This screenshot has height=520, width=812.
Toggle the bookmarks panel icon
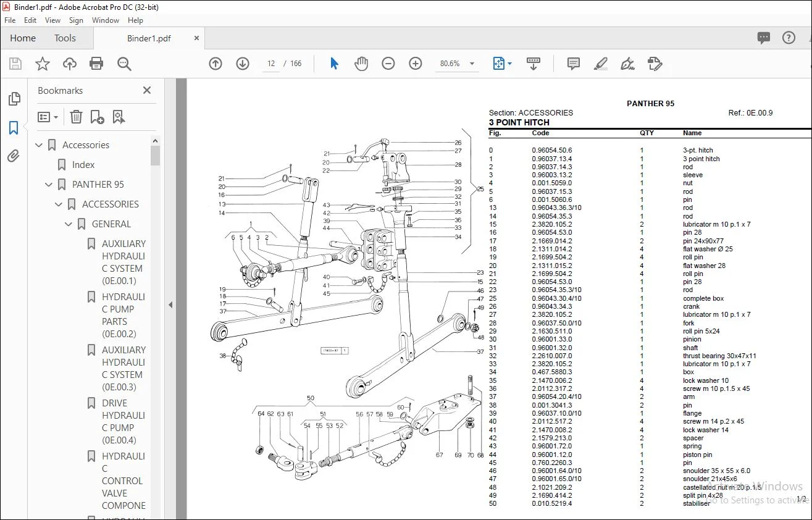coord(14,128)
